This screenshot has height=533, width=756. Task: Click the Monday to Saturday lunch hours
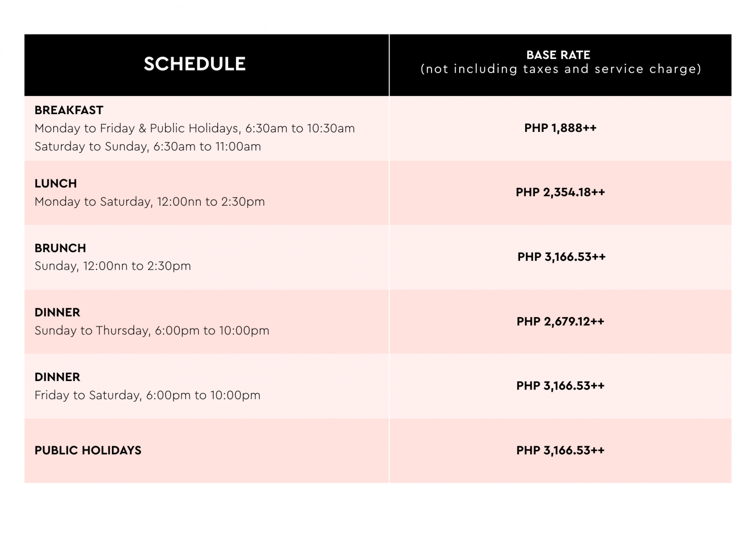pos(150,202)
